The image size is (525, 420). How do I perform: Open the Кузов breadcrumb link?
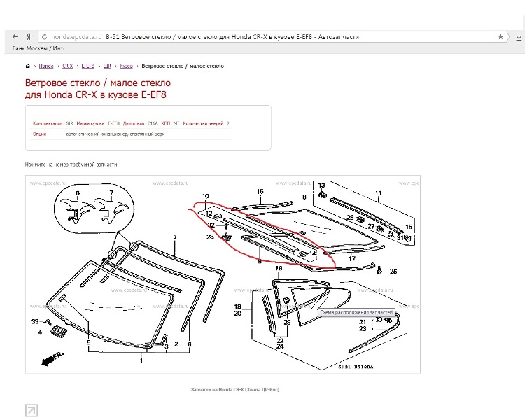pyautogui.click(x=126, y=66)
